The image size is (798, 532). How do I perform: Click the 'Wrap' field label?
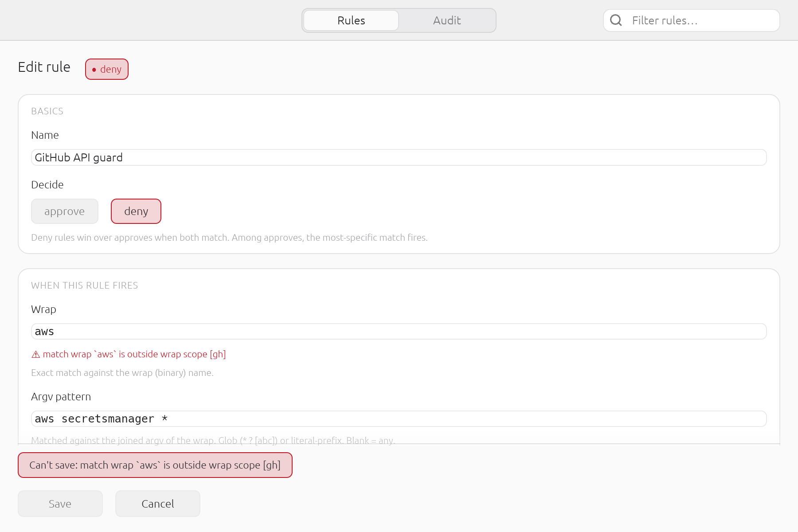click(x=44, y=309)
